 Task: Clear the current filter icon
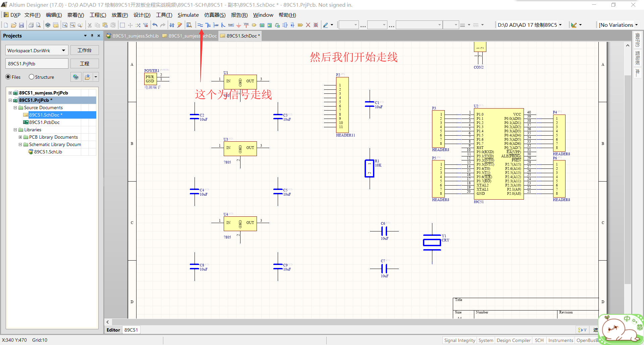pos(146,25)
